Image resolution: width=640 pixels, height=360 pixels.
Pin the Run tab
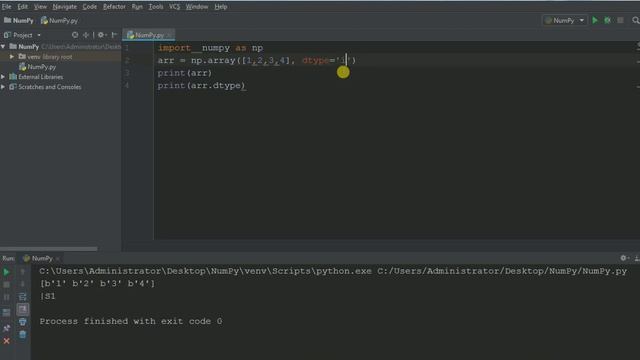(7, 328)
